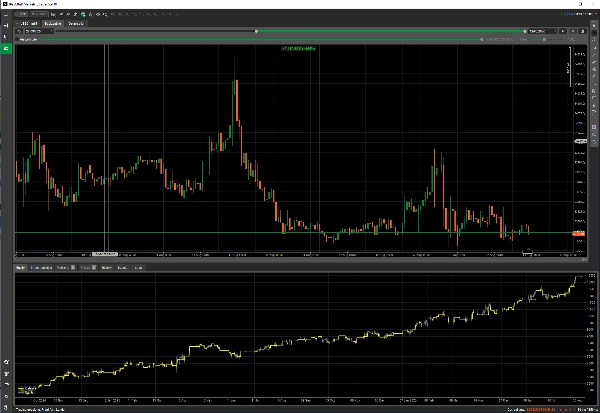Click the green symbol label atop chart
600x413 pixels.
(x=298, y=49)
